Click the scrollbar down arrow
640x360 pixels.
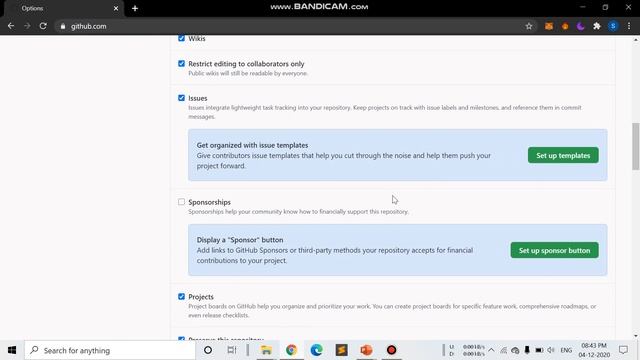[636, 336]
